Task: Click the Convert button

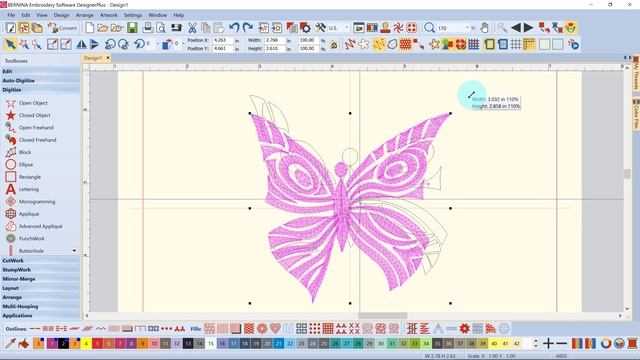Action: (62, 28)
